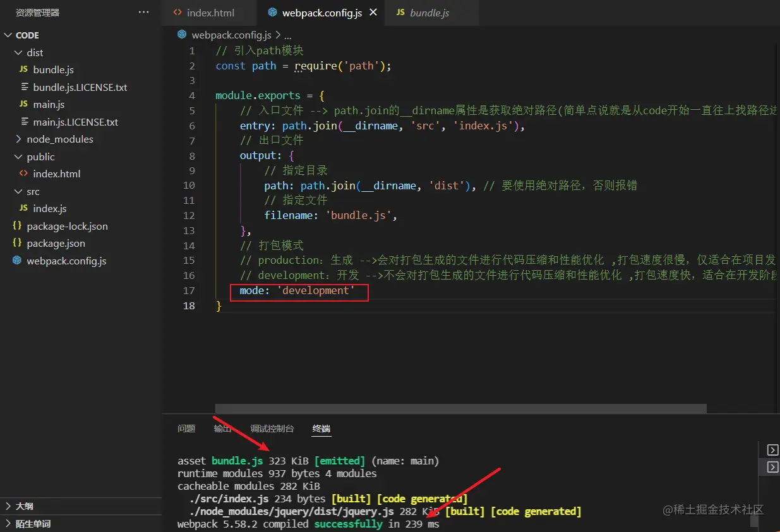Click the HTML icon beside index.html in explorer
The width and height of the screenshot is (780, 532).
click(23, 174)
